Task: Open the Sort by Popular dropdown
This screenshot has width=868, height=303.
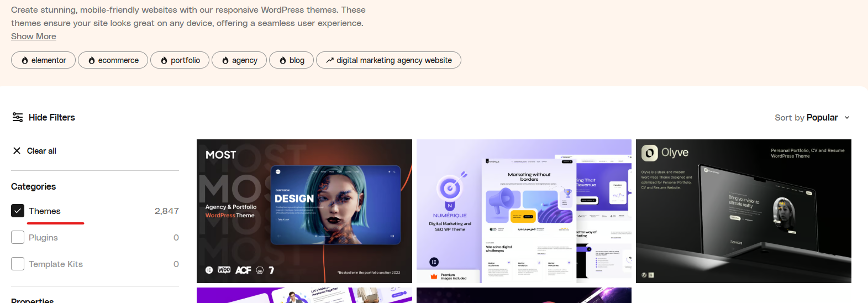Action: point(811,117)
